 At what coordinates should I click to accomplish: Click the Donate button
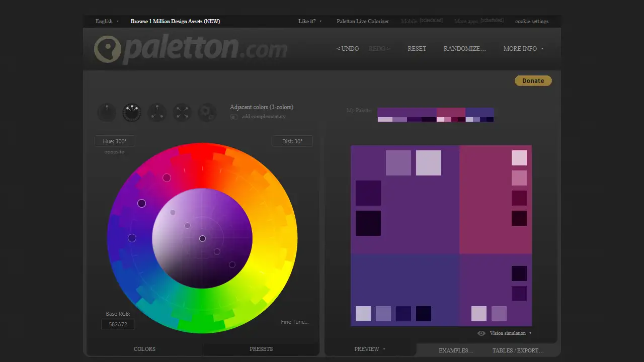[533, 80]
